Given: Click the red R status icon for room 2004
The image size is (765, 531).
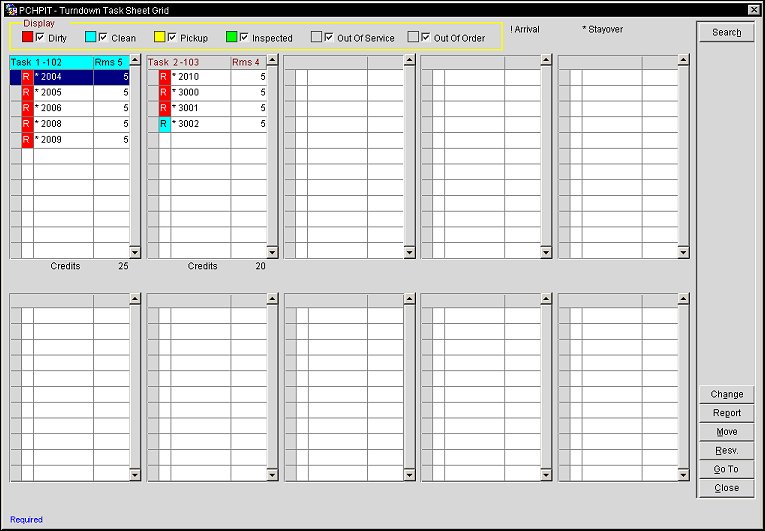Looking at the screenshot, I should tap(27, 77).
